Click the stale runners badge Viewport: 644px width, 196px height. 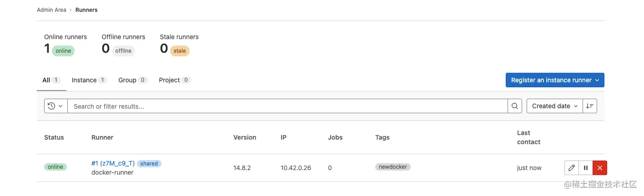tap(180, 51)
